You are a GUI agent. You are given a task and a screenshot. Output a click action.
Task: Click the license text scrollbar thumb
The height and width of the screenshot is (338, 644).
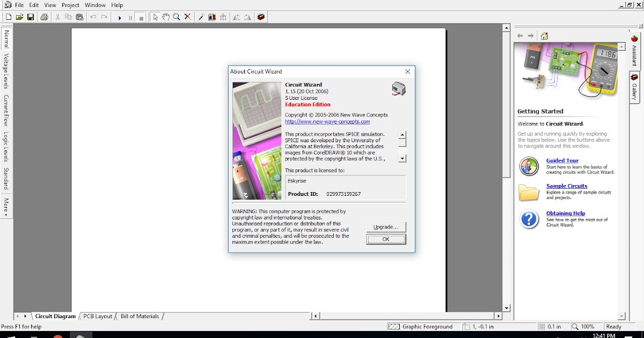(402, 143)
